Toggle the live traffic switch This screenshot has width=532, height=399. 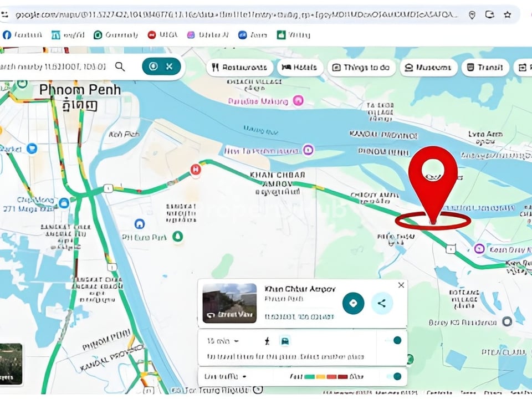(394, 376)
